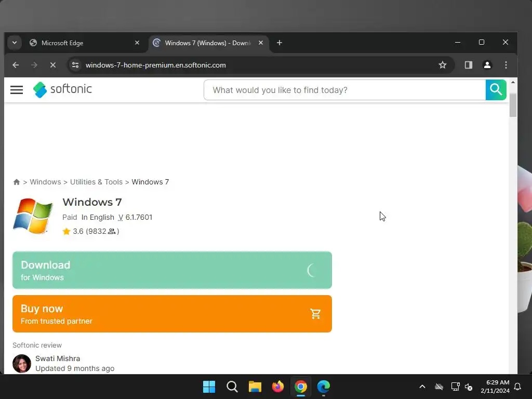View site information icon in address bar
Screen dimensions: 532x399
point(75,65)
